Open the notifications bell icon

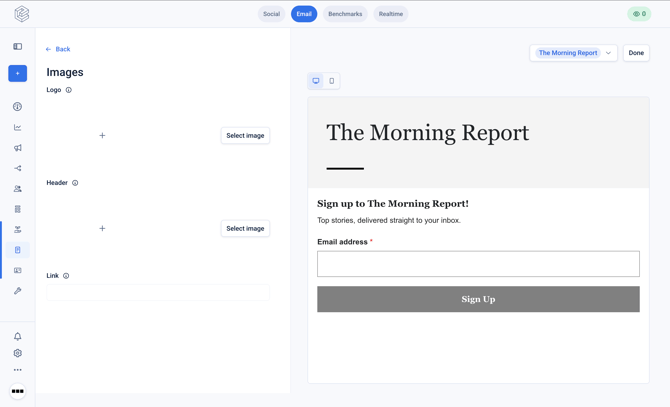pos(18,337)
